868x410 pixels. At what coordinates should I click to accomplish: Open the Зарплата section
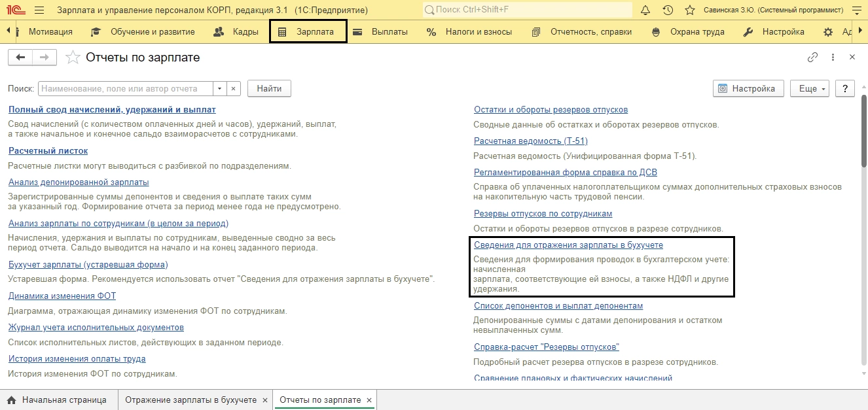click(308, 31)
